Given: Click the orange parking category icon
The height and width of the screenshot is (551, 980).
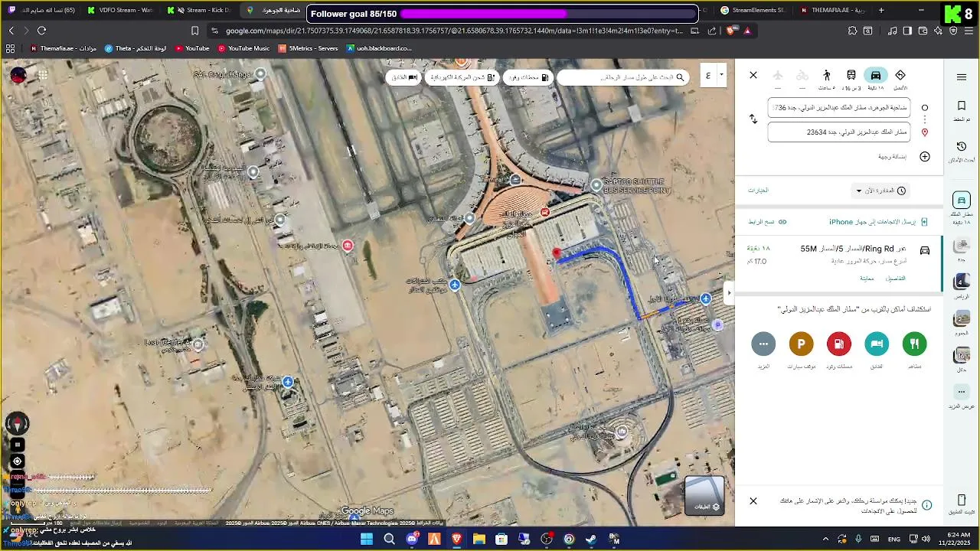Looking at the screenshot, I should click(801, 344).
